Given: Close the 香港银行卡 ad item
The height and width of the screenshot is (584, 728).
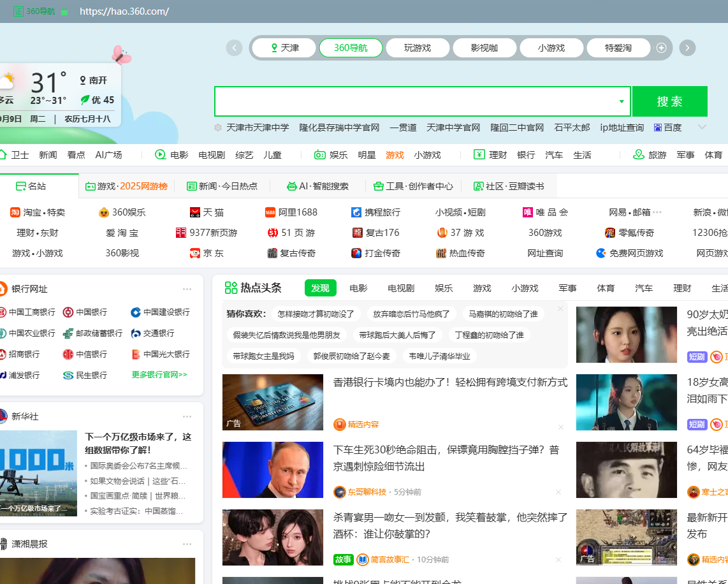Looking at the screenshot, I should pyautogui.click(x=560, y=427).
